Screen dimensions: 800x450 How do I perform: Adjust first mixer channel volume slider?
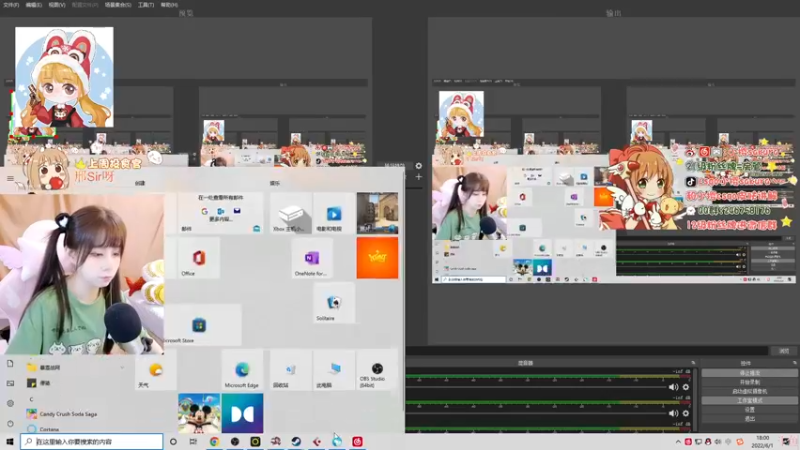point(536,387)
